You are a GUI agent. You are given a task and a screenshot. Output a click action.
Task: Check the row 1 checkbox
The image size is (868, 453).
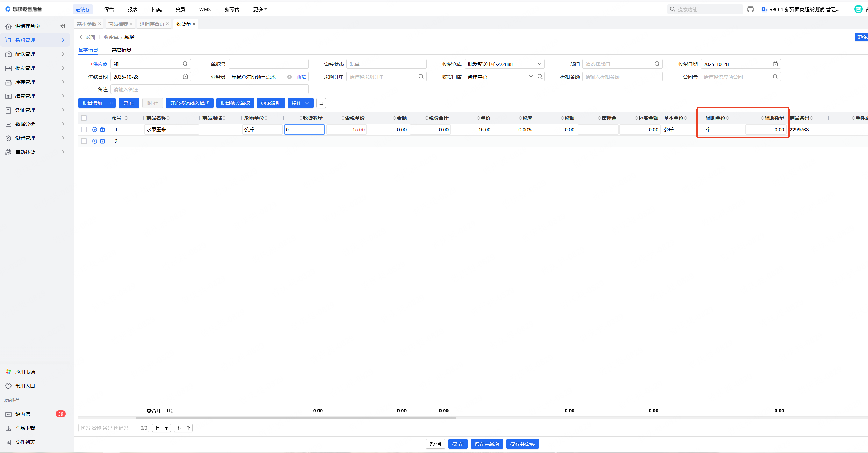84,130
